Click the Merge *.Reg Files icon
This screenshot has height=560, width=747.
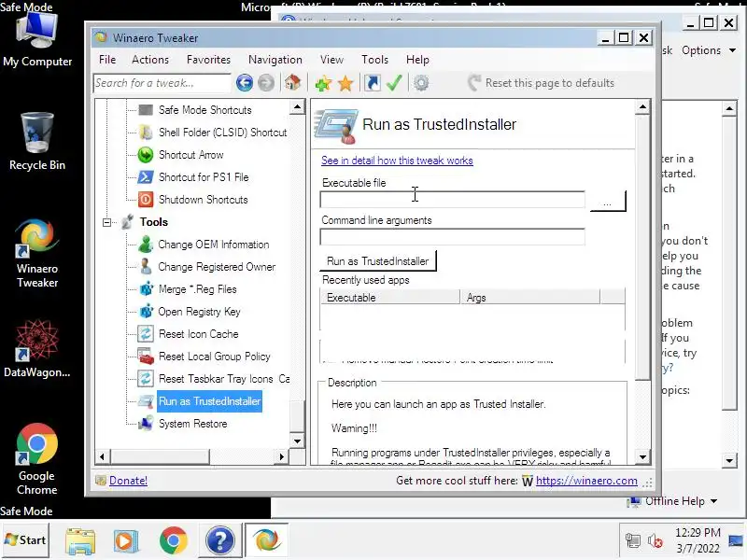coord(146,289)
